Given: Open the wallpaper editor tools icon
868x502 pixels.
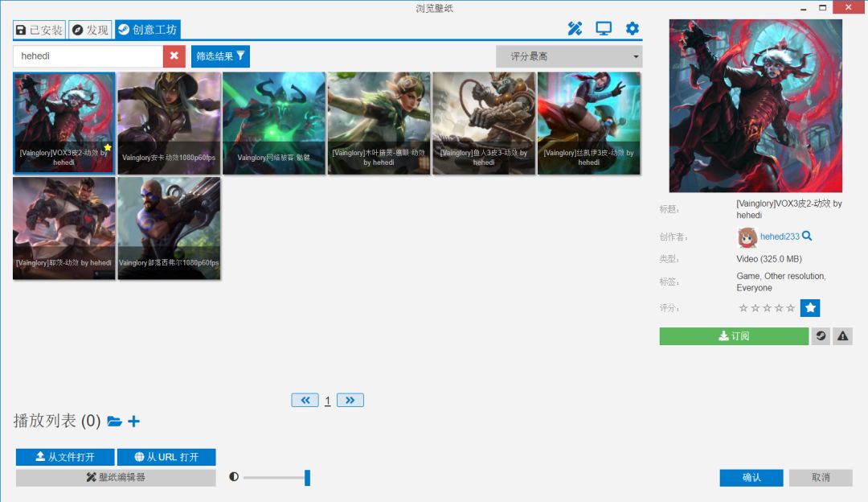Looking at the screenshot, I should point(575,29).
